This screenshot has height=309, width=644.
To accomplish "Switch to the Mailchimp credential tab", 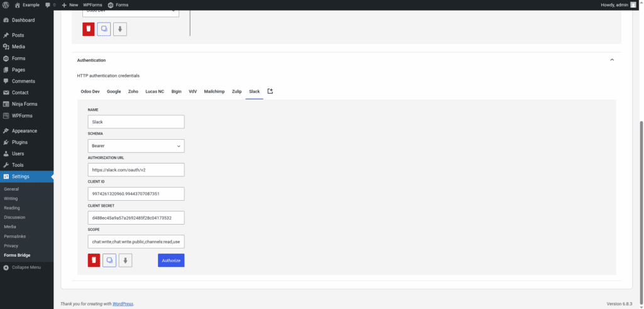I will pyautogui.click(x=214, y=91).
